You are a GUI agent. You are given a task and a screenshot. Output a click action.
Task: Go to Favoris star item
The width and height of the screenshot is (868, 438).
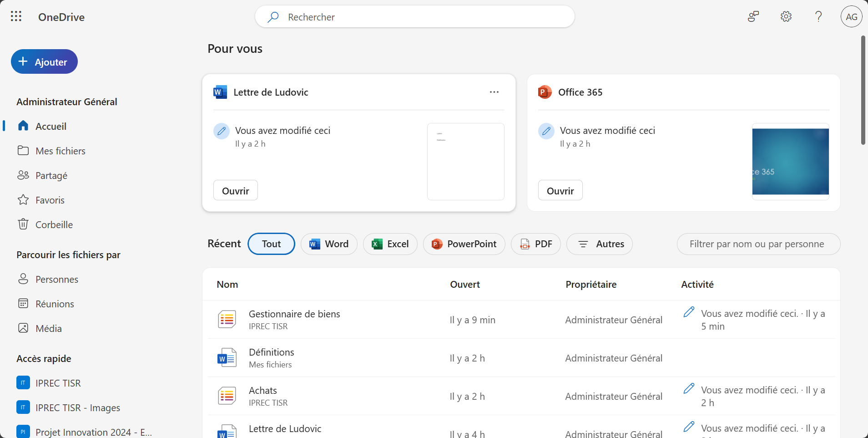pyautogui.click(x=50, y=200)
